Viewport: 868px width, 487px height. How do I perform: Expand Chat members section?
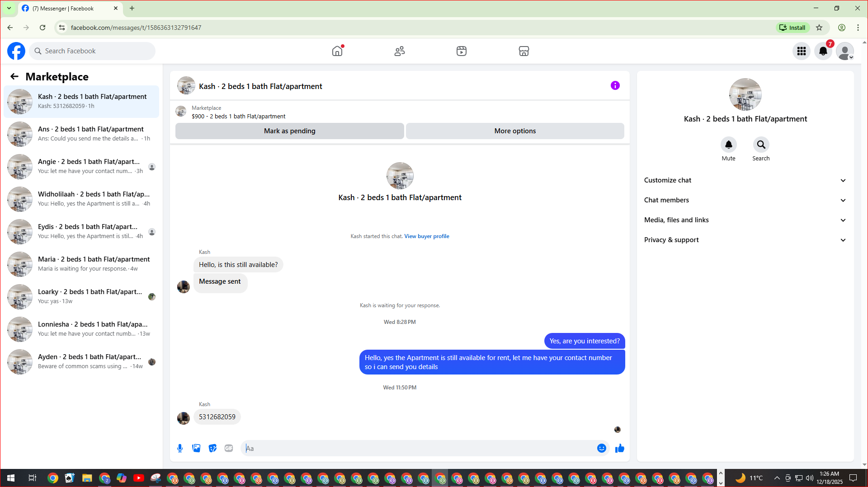point(745,200)
